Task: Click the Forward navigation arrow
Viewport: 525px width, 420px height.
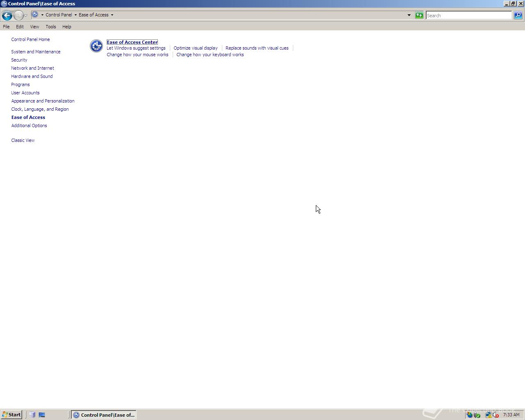Action: pos(18,16)
